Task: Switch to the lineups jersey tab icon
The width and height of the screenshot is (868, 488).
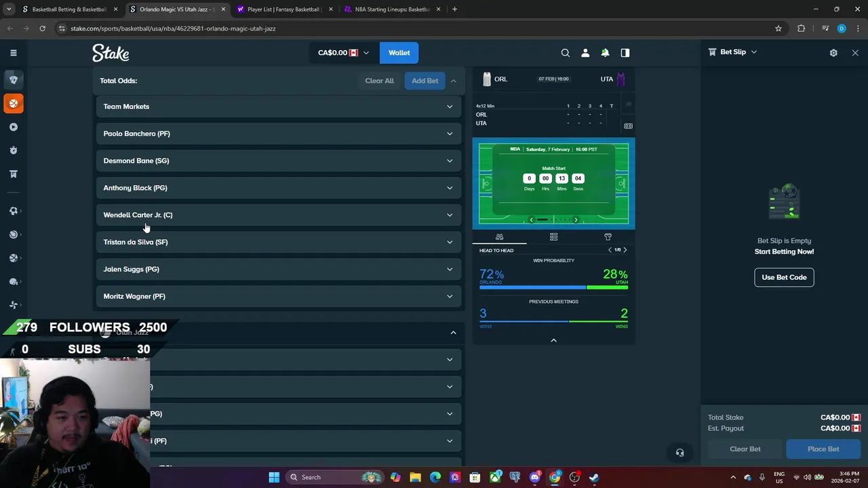Action: pyautogui.click(x=608, y=237)
